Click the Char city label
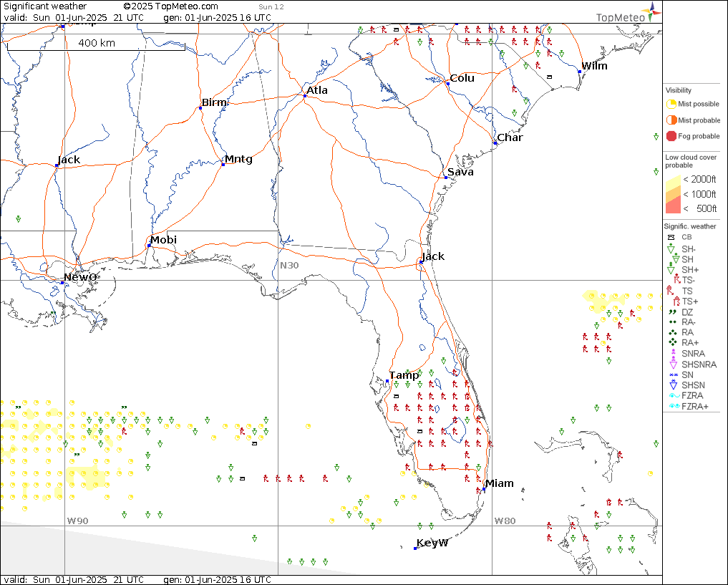Screen dimensions: 728x585 tap(510, 137)
